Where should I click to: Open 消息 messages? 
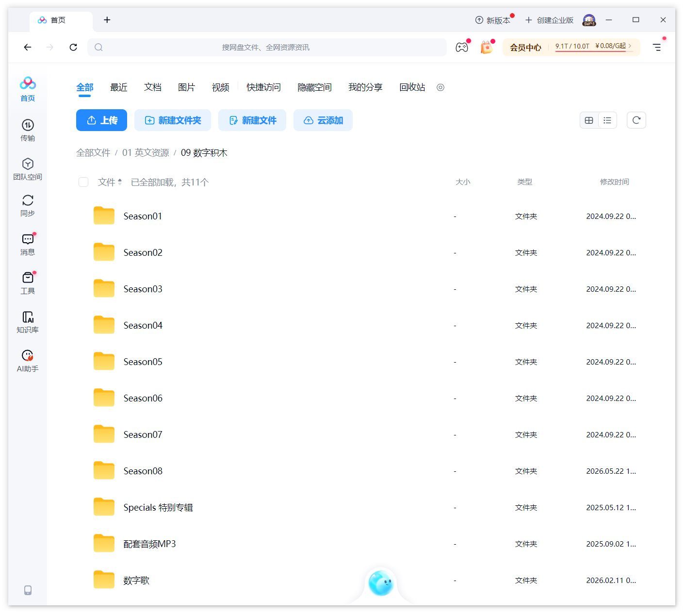click(28, 244)
